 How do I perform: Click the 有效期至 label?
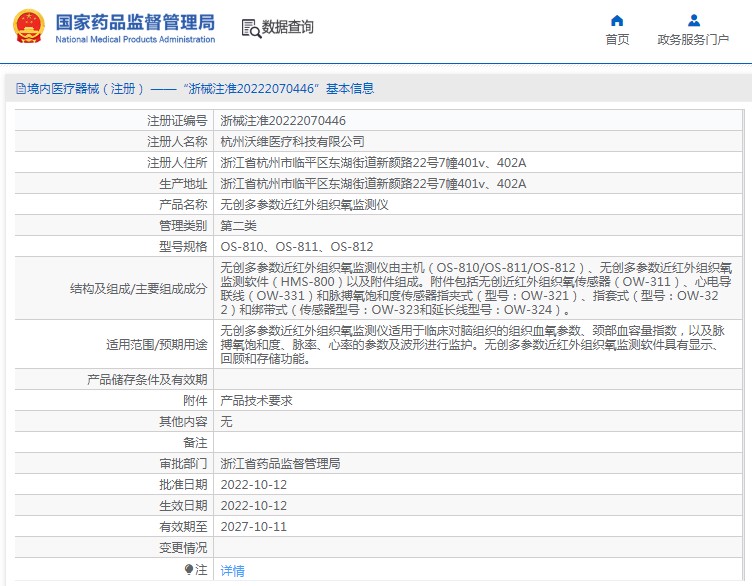click(183, 527)
